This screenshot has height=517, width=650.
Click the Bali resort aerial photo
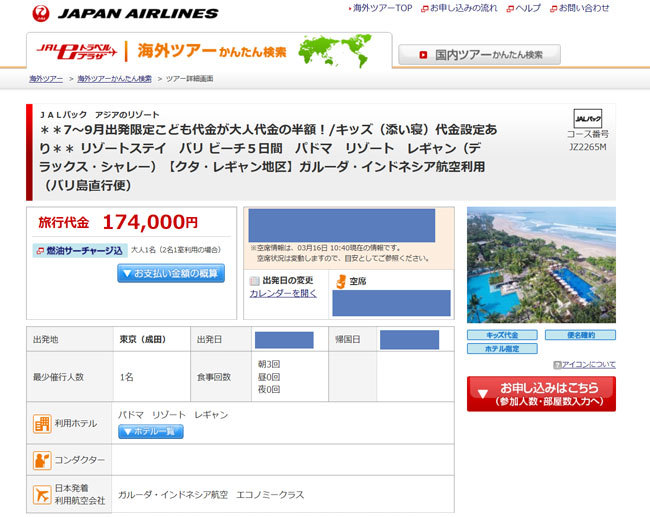pyautogui.click(x=541, y=265)
